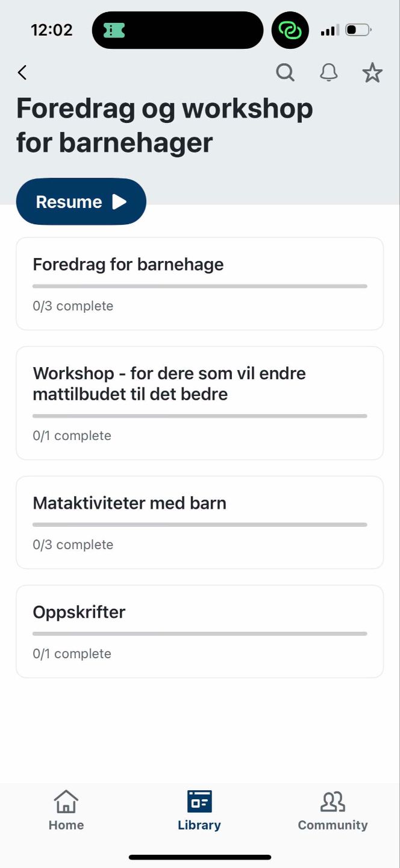Open notifications bell icon
The width and height of the screenshot is (400, 868).
pos(328,73)
